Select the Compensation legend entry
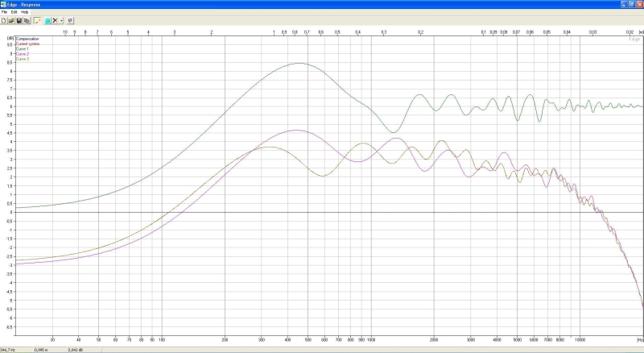This screenshot has width=644, height=353. pyautogui.click(x=27, y=39)
